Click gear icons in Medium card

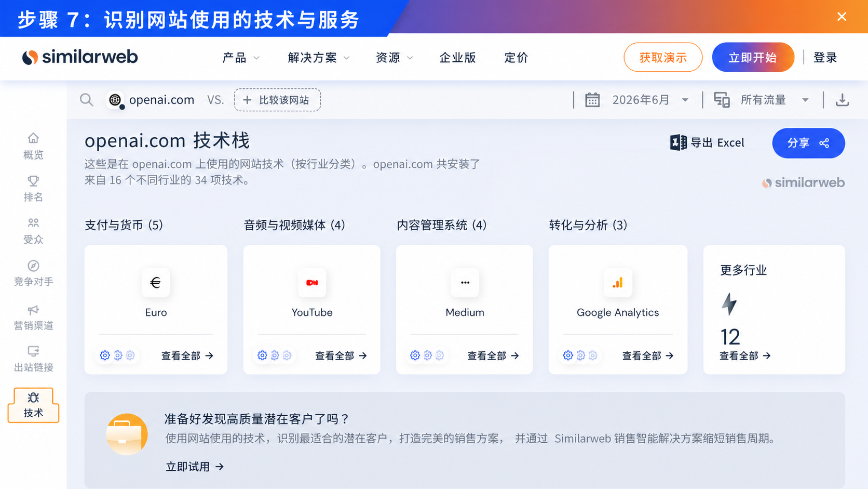point(427,355)
